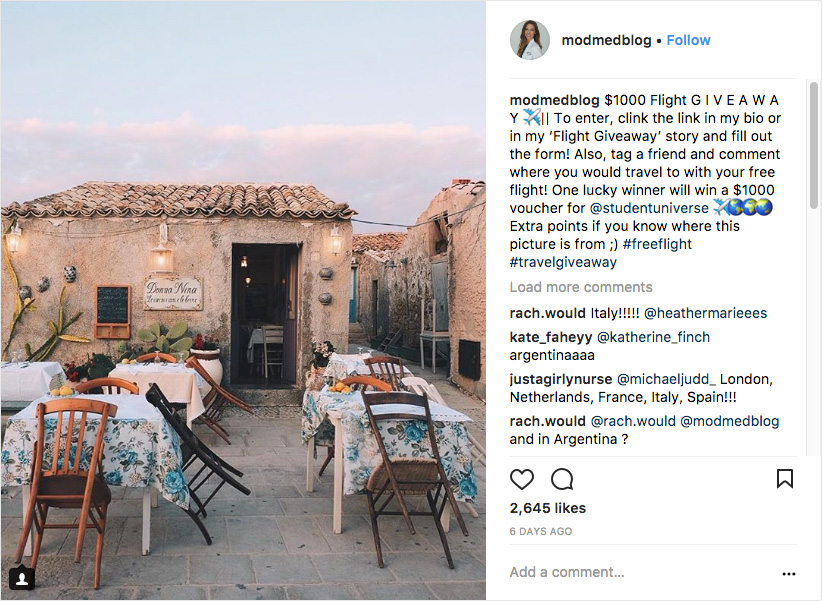This screenshot has height=601, width=822.
Task: Save the post with the bookmark icon
Action: [785, 479]
